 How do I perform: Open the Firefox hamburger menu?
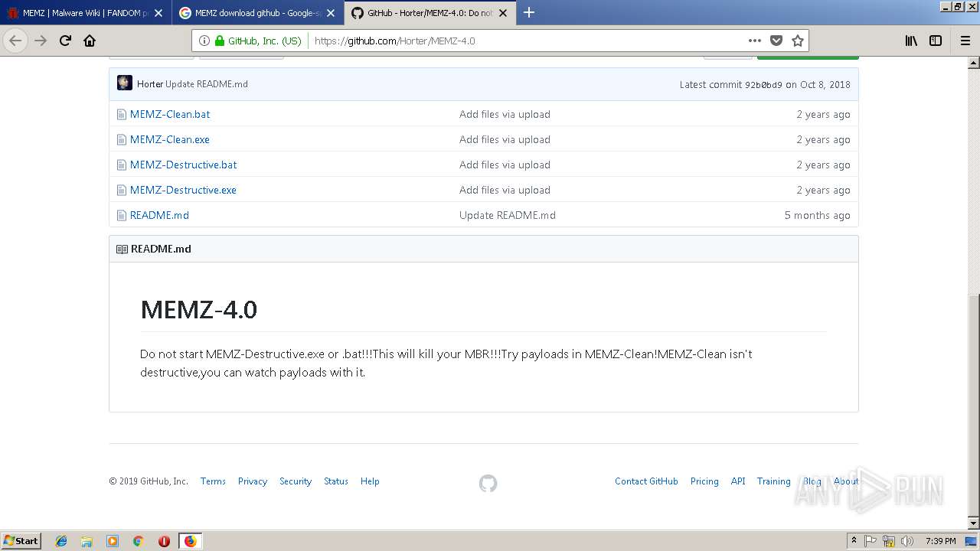click(965, 41)
